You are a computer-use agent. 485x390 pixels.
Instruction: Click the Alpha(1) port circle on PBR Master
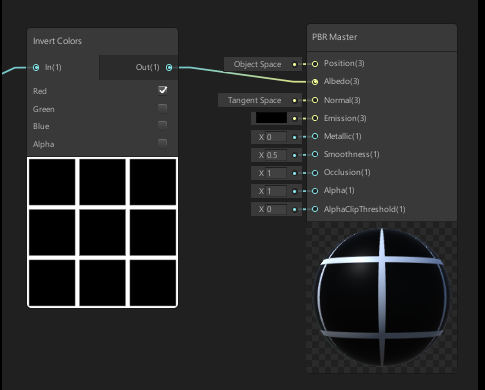point(315,191)
